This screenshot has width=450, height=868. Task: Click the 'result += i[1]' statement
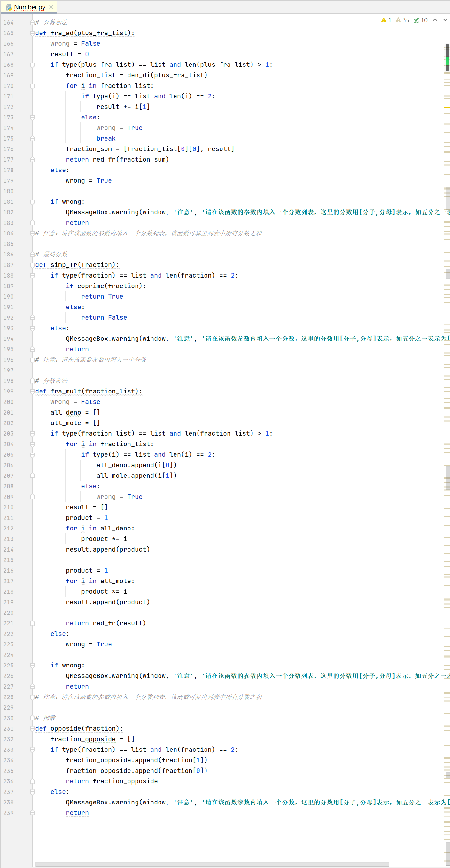[x=123, y=107]
